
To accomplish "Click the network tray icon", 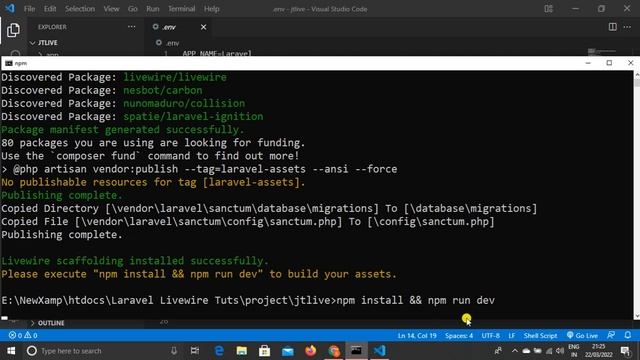I will (549, 351).
